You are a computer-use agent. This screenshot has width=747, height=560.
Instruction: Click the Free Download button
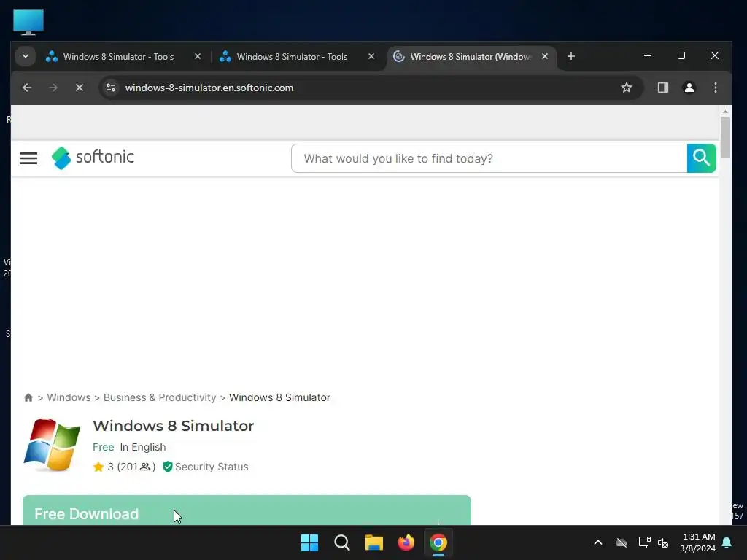247,510
